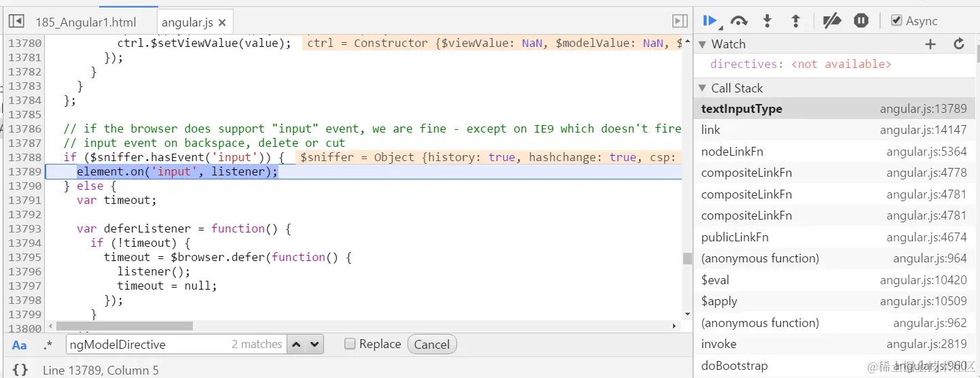Open angular.js:2819 source link

point(926,344)
